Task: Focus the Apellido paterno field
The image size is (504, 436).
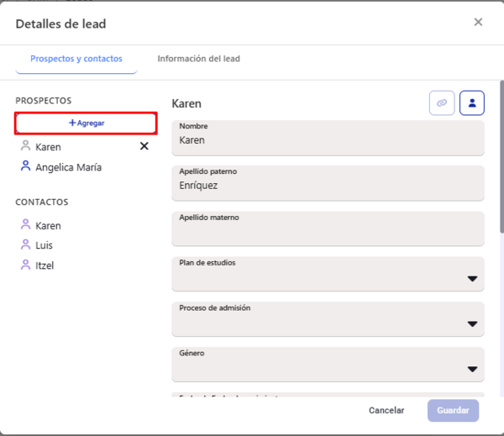Action: (x=328, y=185)
